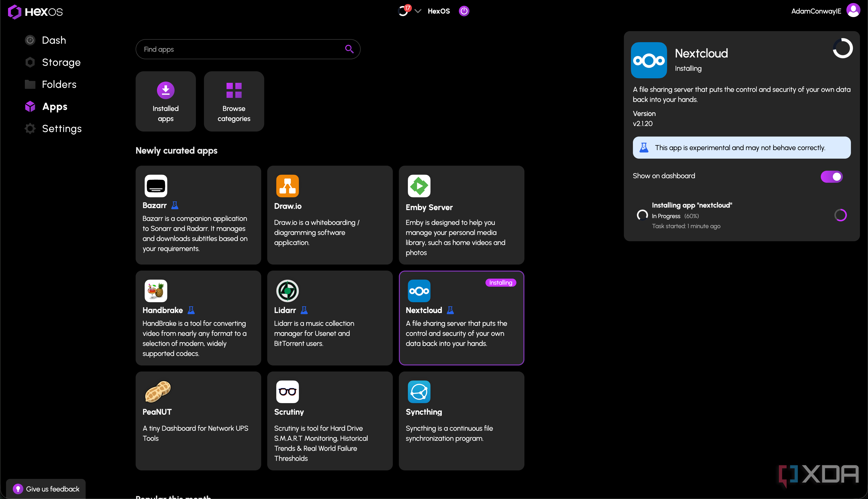Toggle Show on dashboard switch
The image size is (868, 499).
click(x=831, y=176)
